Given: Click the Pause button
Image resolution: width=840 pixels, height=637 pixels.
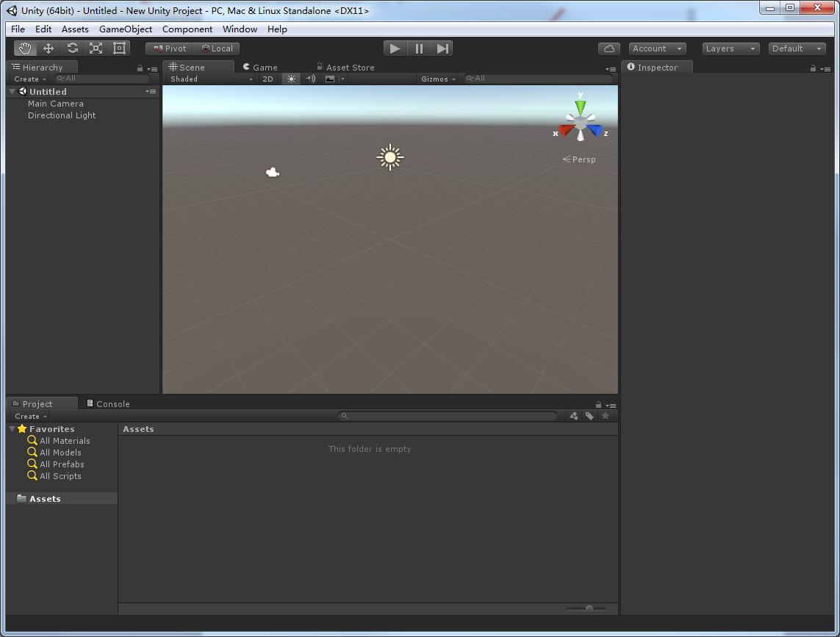Looking at the screenshot, I should 419,48.
